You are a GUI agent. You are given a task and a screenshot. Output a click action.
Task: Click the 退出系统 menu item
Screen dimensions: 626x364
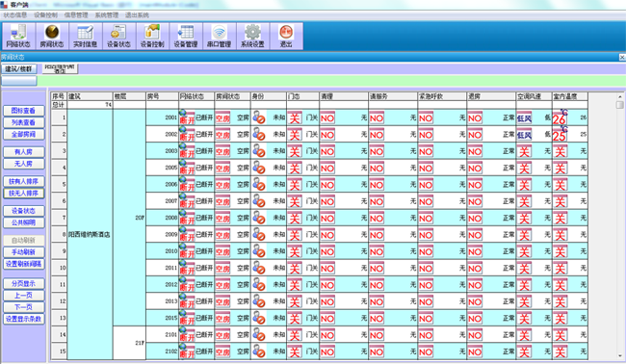coord(137,15)
